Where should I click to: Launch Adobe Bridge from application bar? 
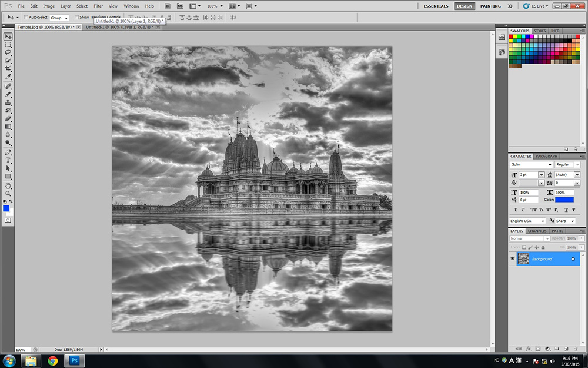point(168,6)
